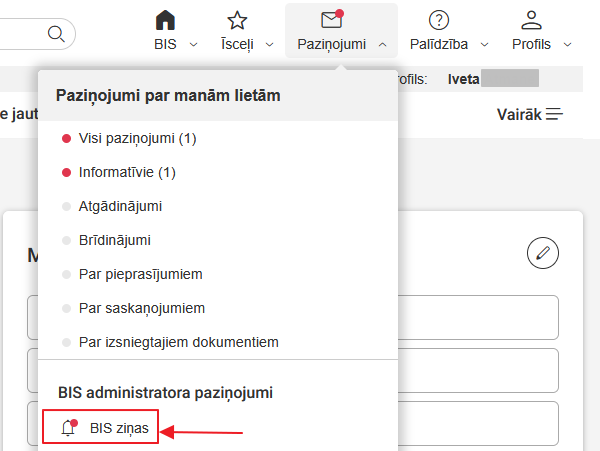Viewport: 600px width, 451px height.
Task: Open the Palīdzība question mark icon
Action: pyautogui.click(x=439, y=20)
